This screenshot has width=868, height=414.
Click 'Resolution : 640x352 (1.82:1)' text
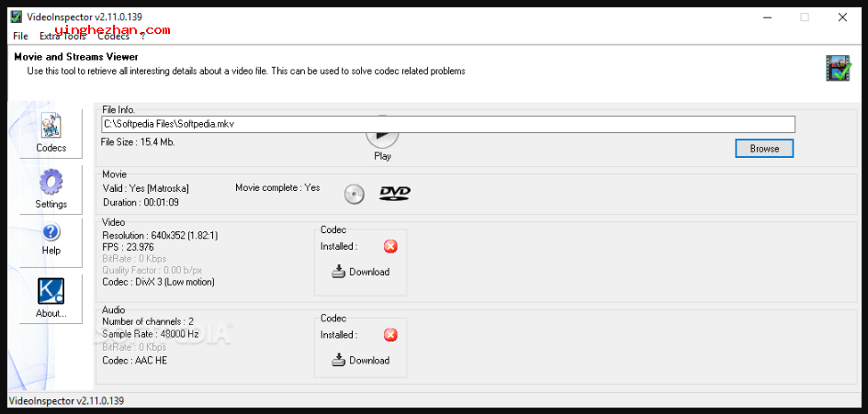(160, 235)
